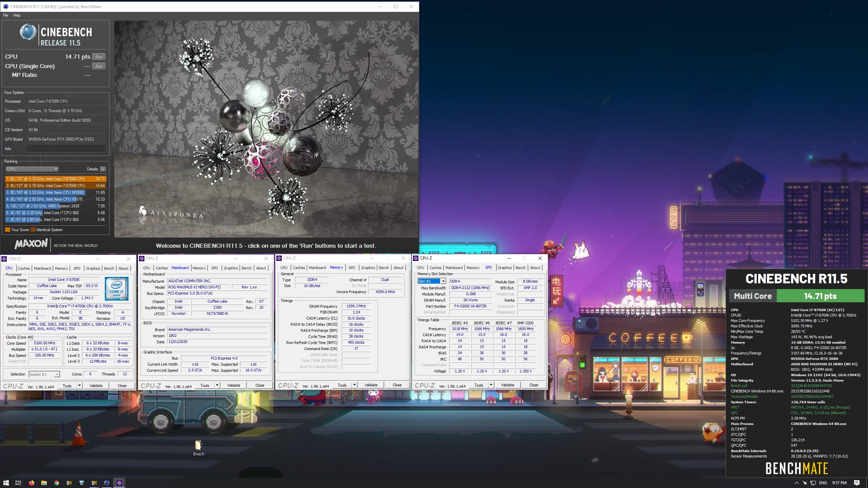Open Task View from the taskbar

pyautogui.click(x=18, y=483)
